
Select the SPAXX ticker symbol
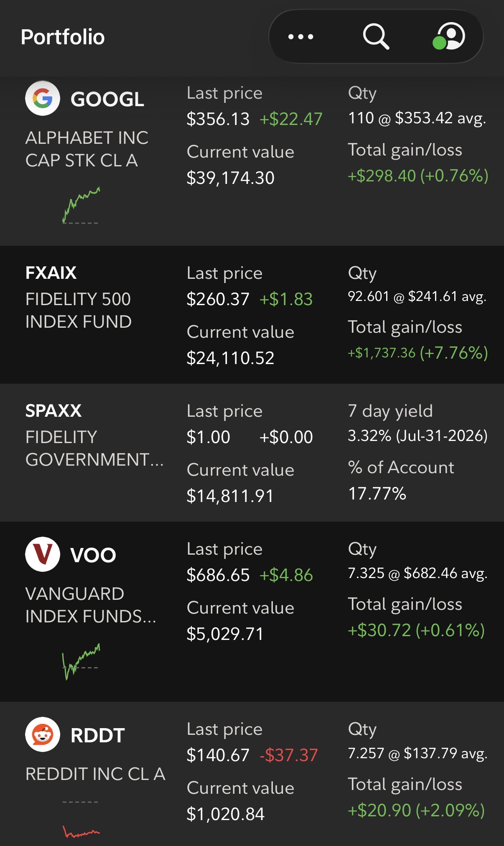coord(53,411)
